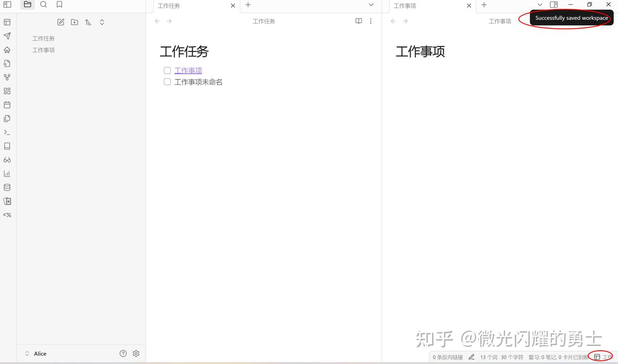Follow the 工作事项 link in the note
The width and height of the screenshot is (618, 364).
coord(188,70)
